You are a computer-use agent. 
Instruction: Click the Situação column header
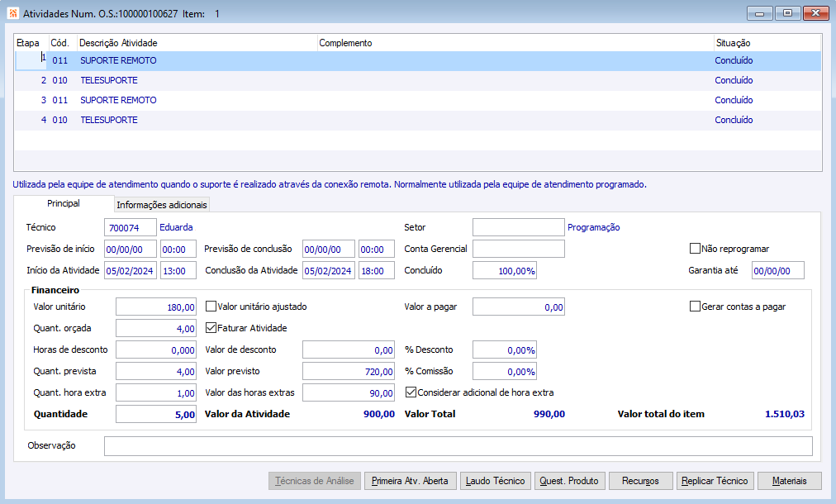click(733, 43)
